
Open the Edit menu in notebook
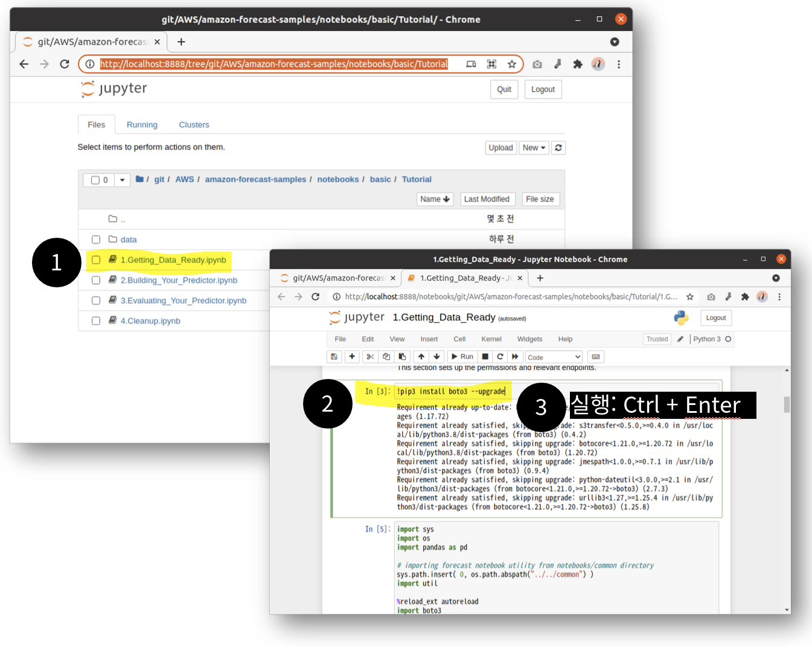coord(368,339)
